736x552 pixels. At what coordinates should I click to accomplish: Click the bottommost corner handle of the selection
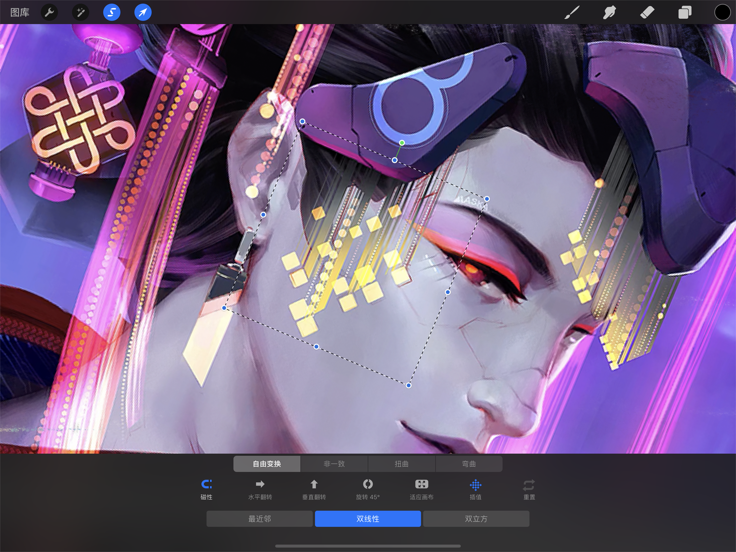(x=409, y=385)
